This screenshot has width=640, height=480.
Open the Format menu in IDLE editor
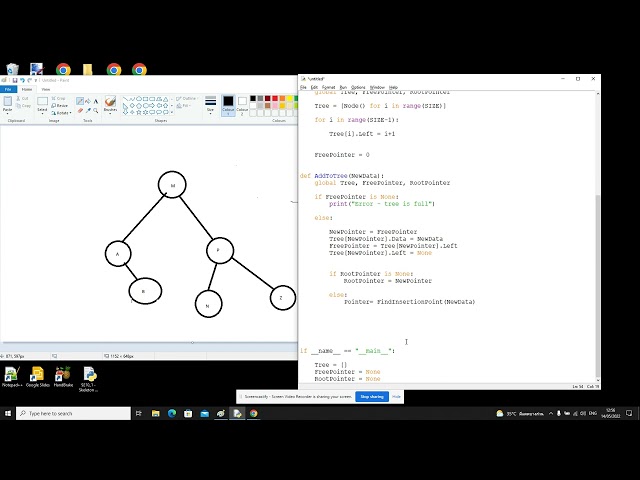pyautogui.click(x=328, y=87)
